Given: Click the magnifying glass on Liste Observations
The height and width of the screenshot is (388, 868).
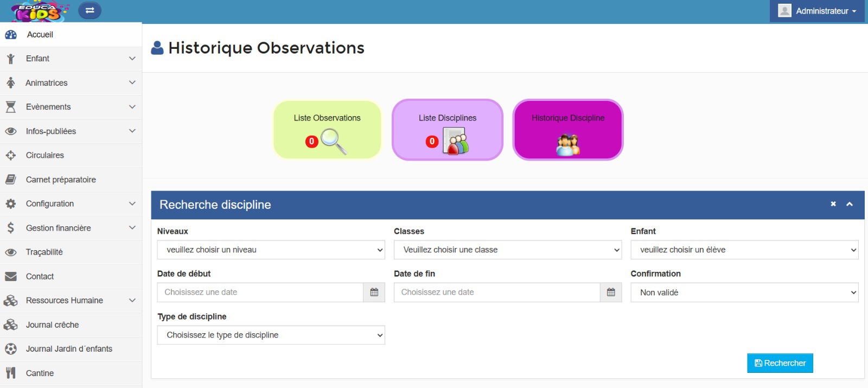Looking at the screenshot, I should click(x=334, y=141).
